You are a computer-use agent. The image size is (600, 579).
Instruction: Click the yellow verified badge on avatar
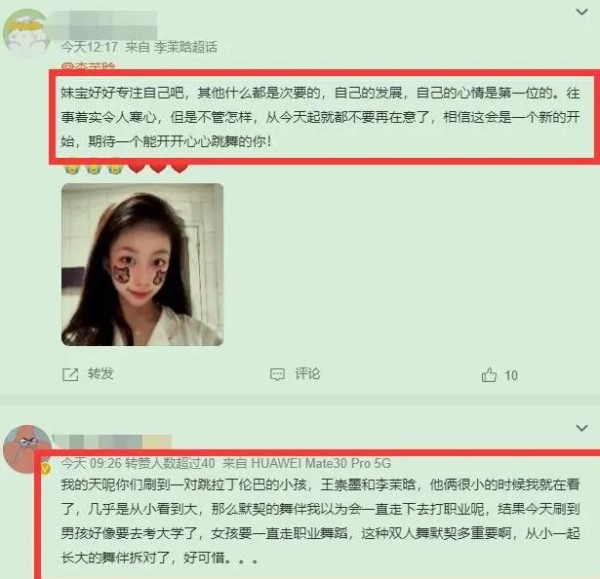(x=46, y=469)
